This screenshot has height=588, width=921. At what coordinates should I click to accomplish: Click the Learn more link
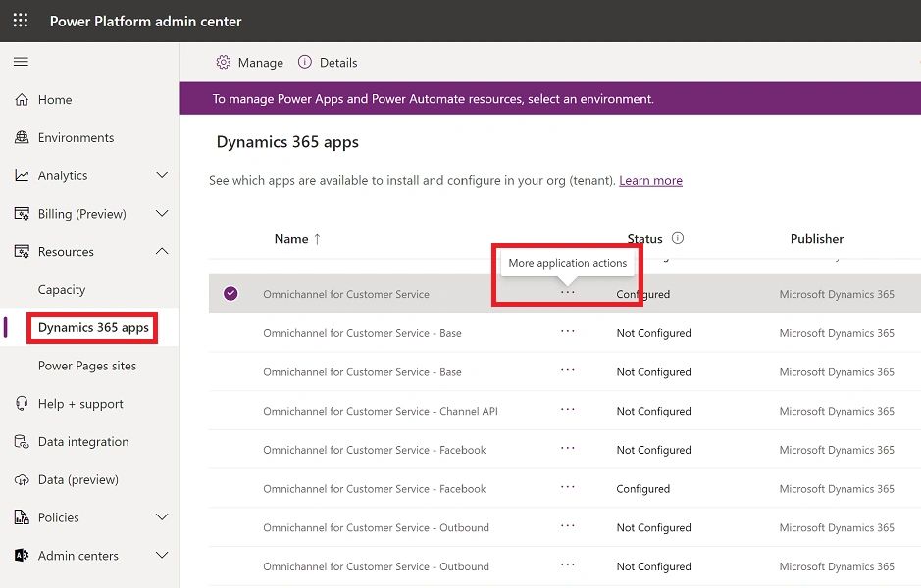pyautogui.click(x=651, y=180)
